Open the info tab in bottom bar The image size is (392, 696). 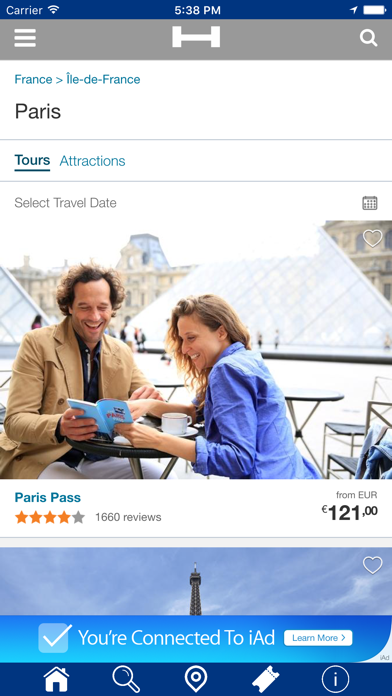tap(335, 679)
